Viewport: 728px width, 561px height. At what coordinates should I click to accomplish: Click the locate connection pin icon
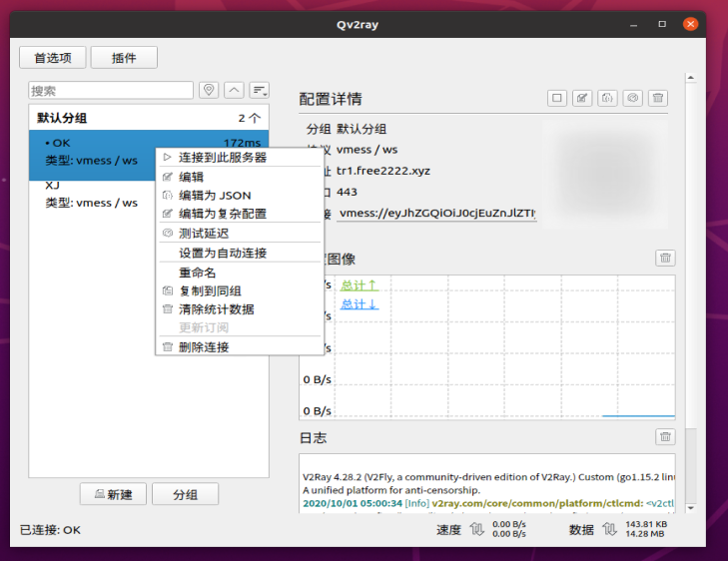coord(209,90)
